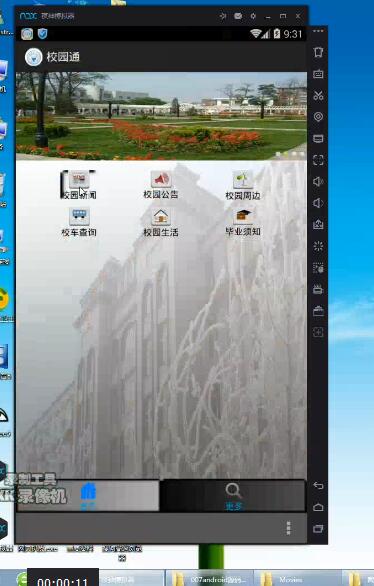Click the campus garden banner image
Viewport: 374px width, 586px height.
point(161,116)
